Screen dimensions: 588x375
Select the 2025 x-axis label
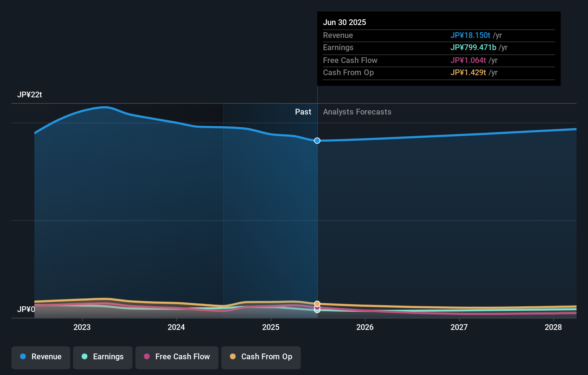pos(271,327)
